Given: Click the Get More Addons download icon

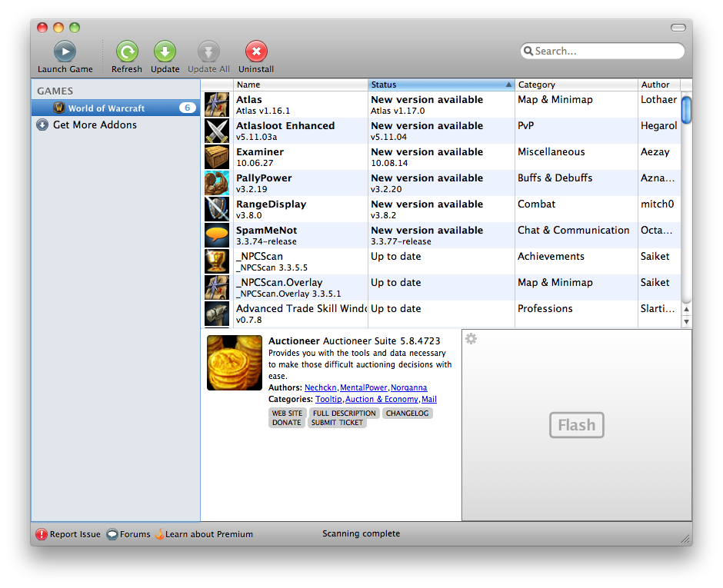Looking at the screenshot, I should (x=42, y=125).
